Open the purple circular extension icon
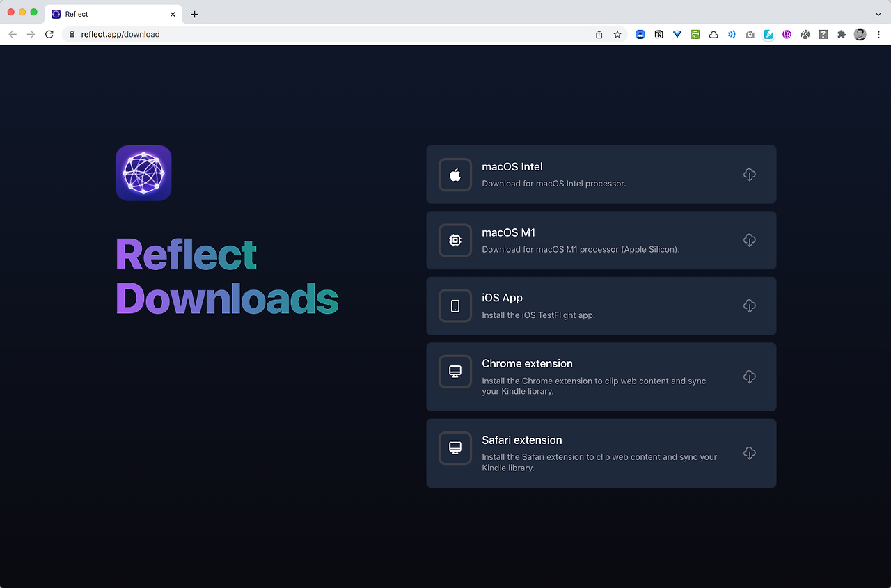 click(x=787, y=34)
